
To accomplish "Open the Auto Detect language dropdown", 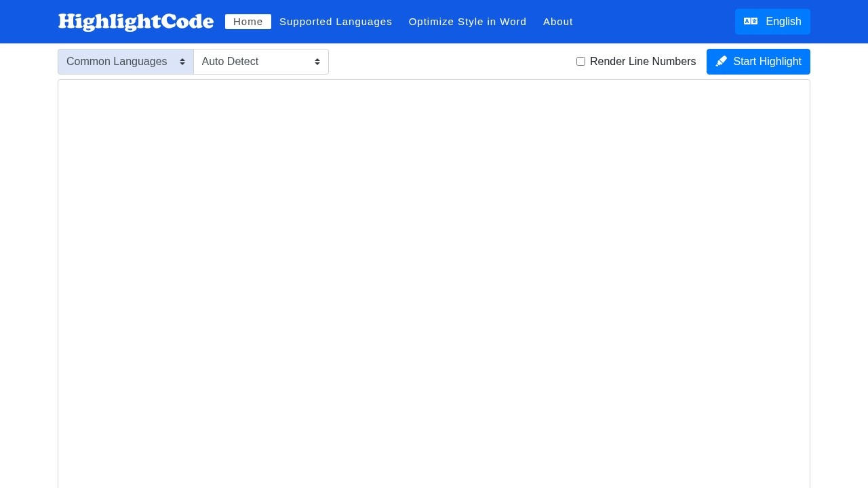I will tap(261, 62).
